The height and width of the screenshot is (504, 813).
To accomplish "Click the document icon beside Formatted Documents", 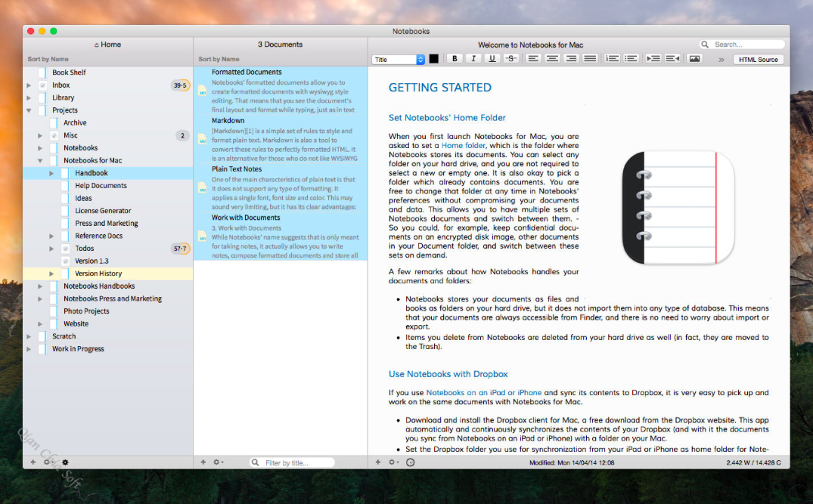I will tap(203, 91).
